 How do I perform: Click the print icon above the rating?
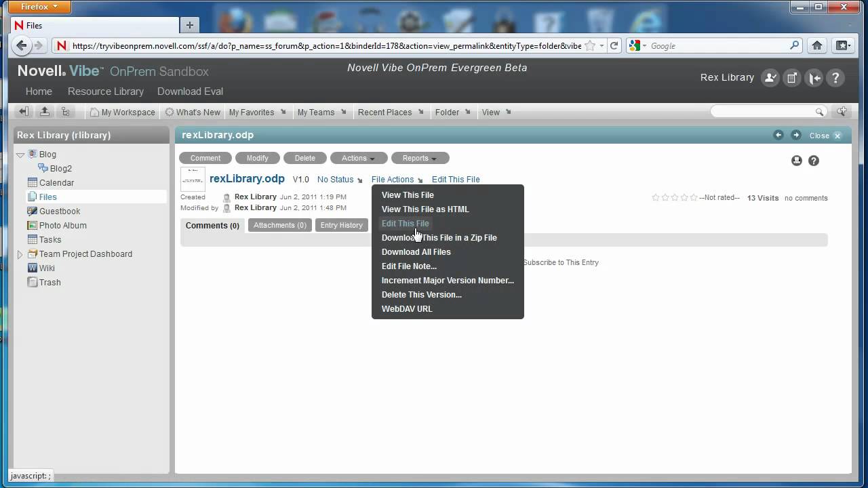click(797, 161)
